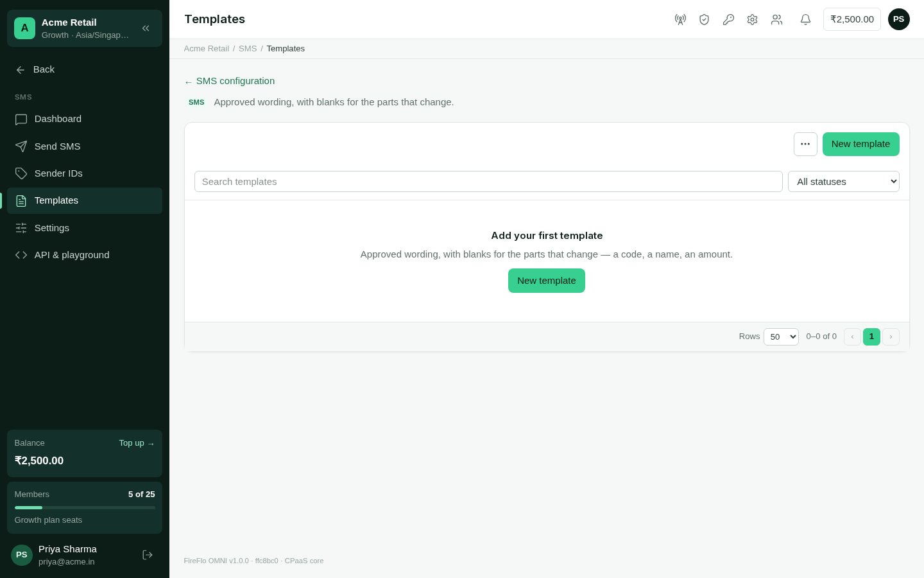
Task: Open the Rows per page dropdown
Action: [x=781, y=337]
